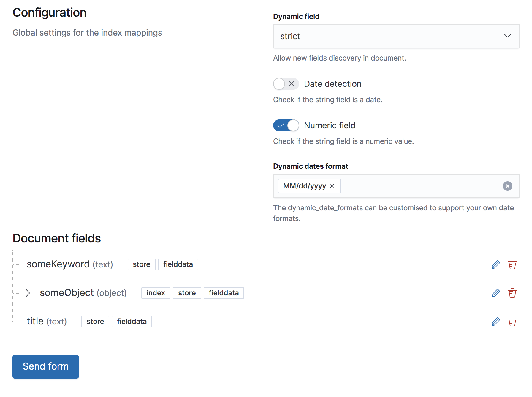Image resolution: width=532 pixels, height=397 pixels.
Task: Click the store badge on title
Action: tap(95, 322)
